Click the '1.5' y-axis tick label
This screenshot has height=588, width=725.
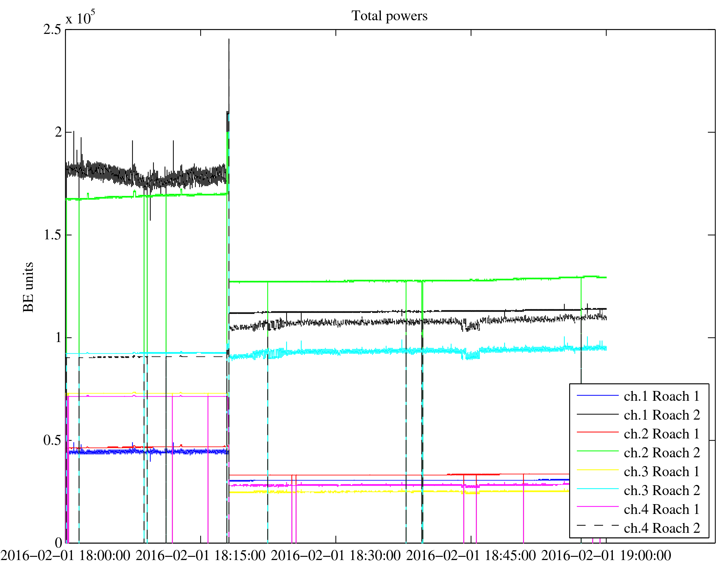pos(52,235)
